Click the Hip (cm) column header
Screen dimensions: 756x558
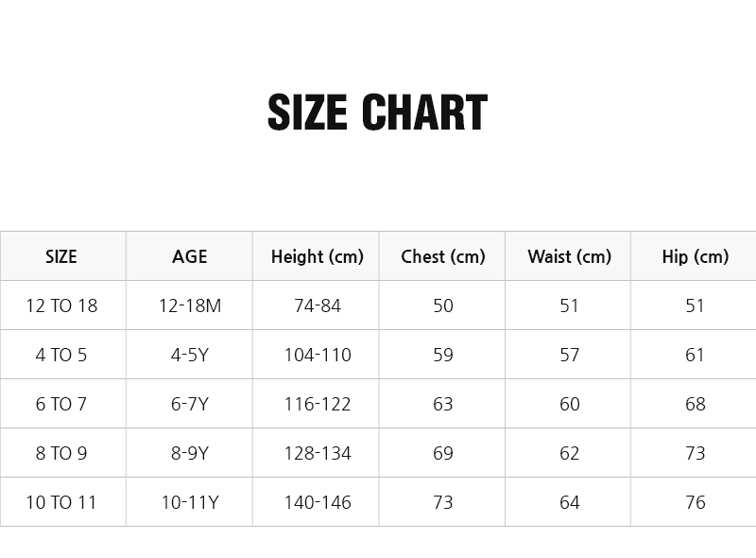[x=696, y=256]
